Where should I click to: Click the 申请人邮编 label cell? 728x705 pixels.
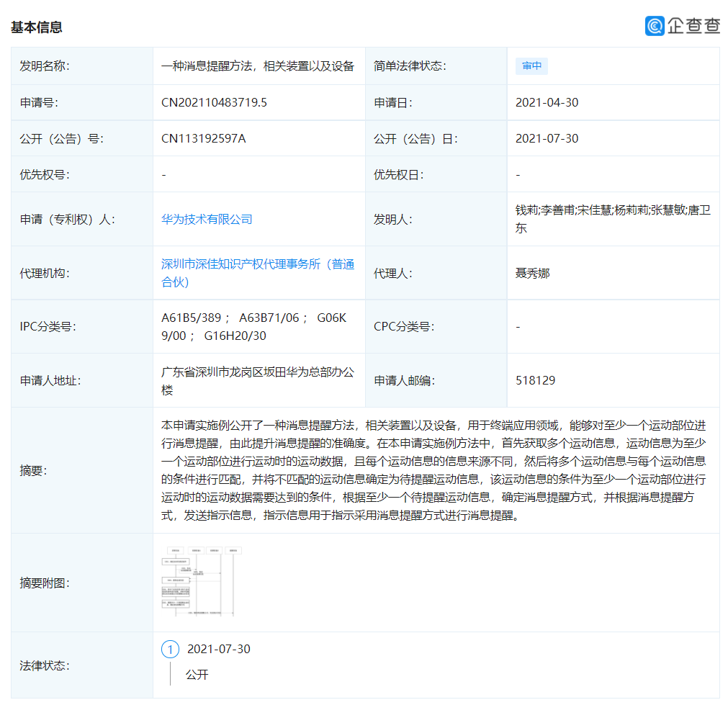[x=436, y=381]
